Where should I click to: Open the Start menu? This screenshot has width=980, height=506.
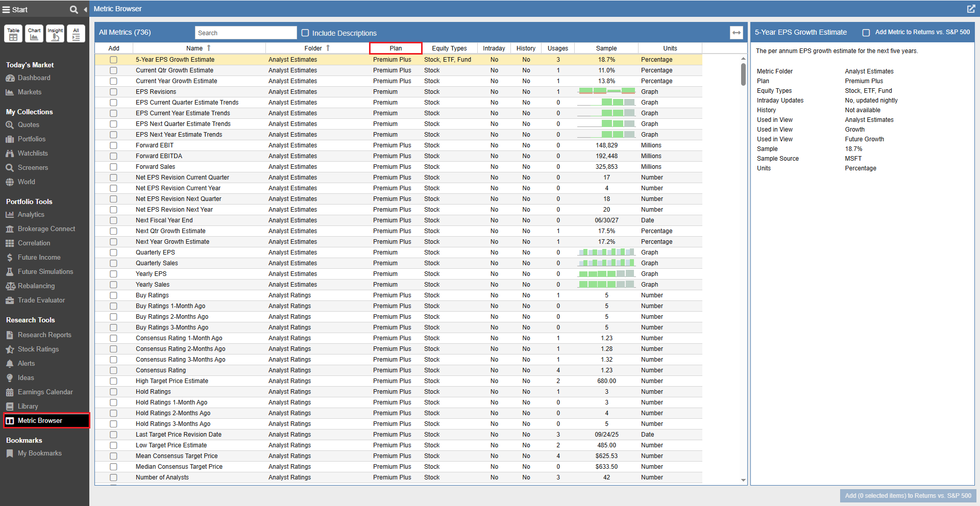point(15,10)
